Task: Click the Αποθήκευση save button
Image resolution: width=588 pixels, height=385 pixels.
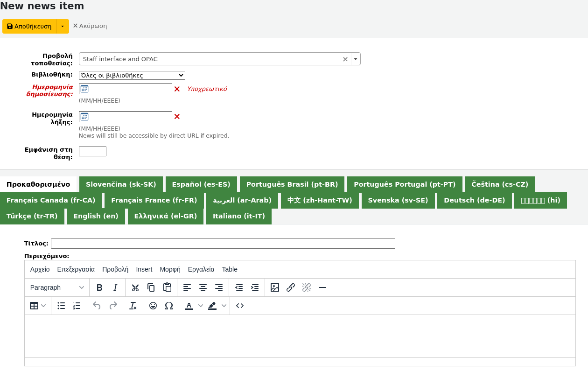Action: point(29,26)
